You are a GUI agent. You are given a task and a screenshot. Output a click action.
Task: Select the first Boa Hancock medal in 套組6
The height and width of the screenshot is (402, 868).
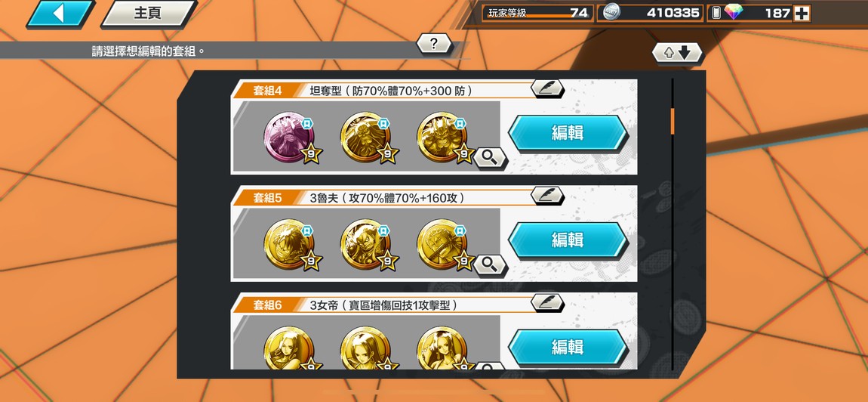click(290, 348)
